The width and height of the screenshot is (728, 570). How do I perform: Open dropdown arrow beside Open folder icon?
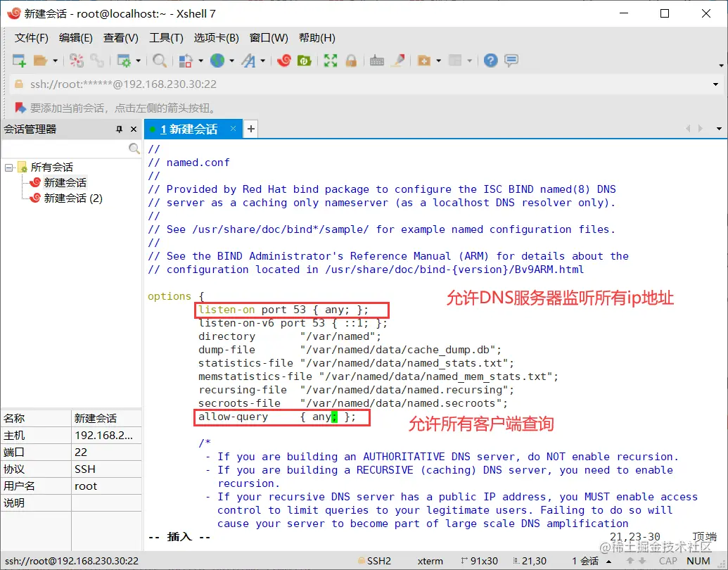click(56, 61)
